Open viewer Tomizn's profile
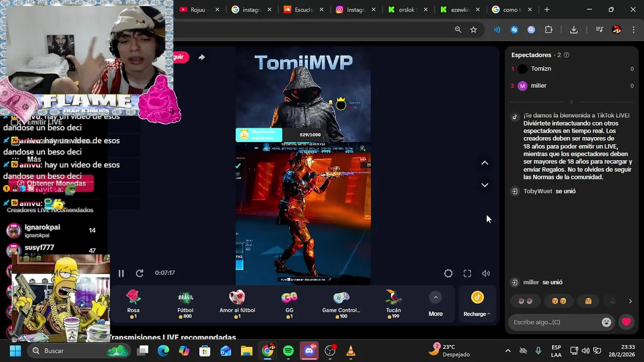This screenshot has height=362, width=644. [541, 69]
